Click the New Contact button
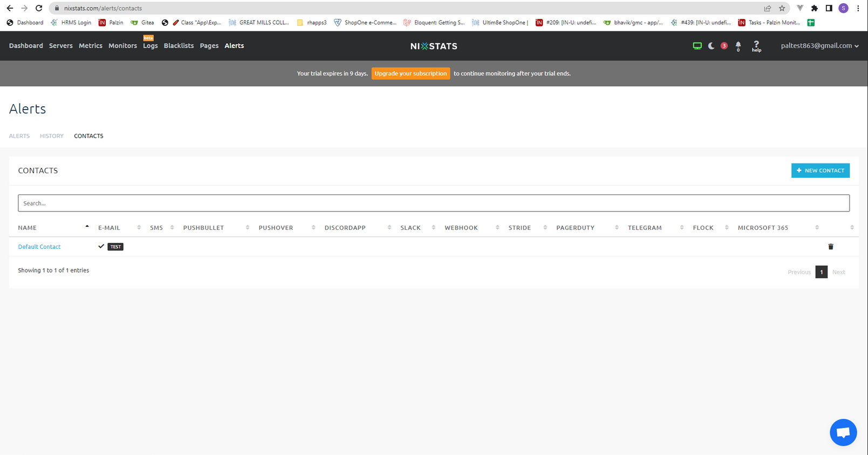 820,171
